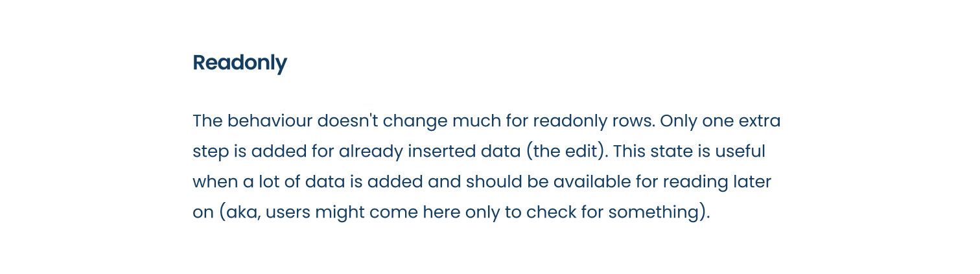Image resolution: width=980 pixels, height=274 pixels.
Task: Click the word "check" in the last line
Action: pos(546,212)
